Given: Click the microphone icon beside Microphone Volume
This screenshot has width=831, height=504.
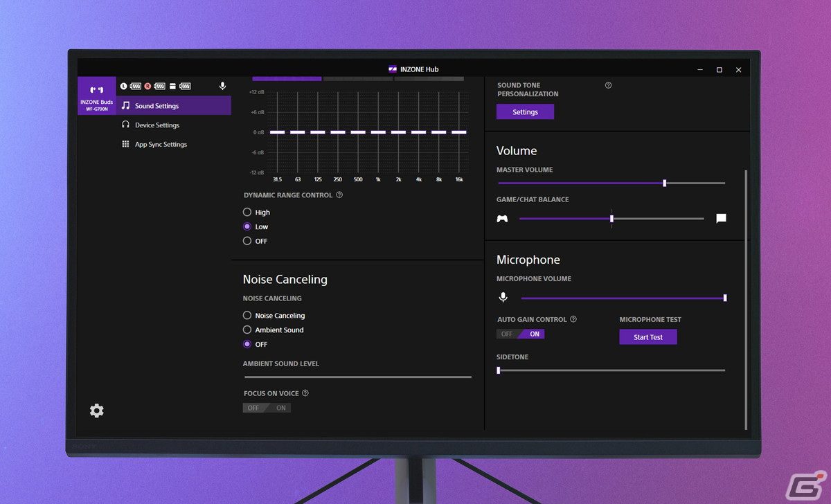Looking at the screenshot, I should [x=503, y=297].
